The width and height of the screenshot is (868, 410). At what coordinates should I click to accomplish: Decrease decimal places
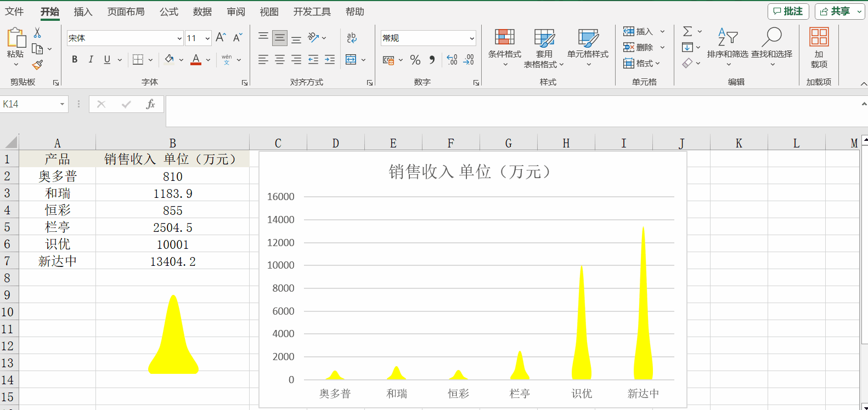[469, 59]
